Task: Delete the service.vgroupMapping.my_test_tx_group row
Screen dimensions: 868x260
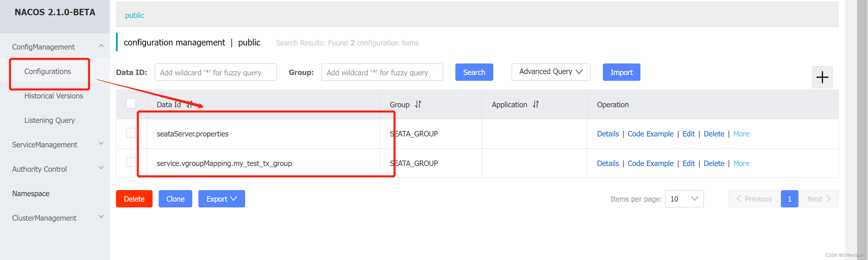Action: (714, 164)
